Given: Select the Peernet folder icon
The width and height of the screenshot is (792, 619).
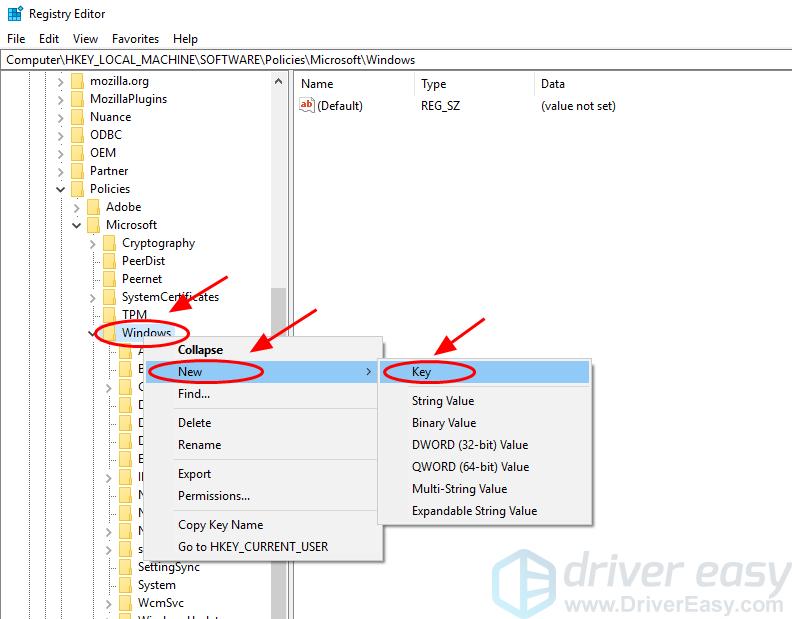Looking at the screenshot, I should point(110,279).
